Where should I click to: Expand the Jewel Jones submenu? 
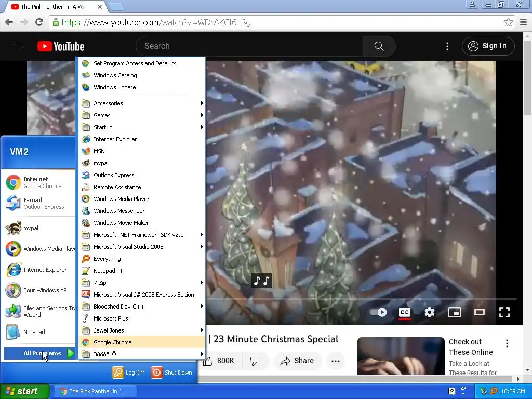pos(142,330)
